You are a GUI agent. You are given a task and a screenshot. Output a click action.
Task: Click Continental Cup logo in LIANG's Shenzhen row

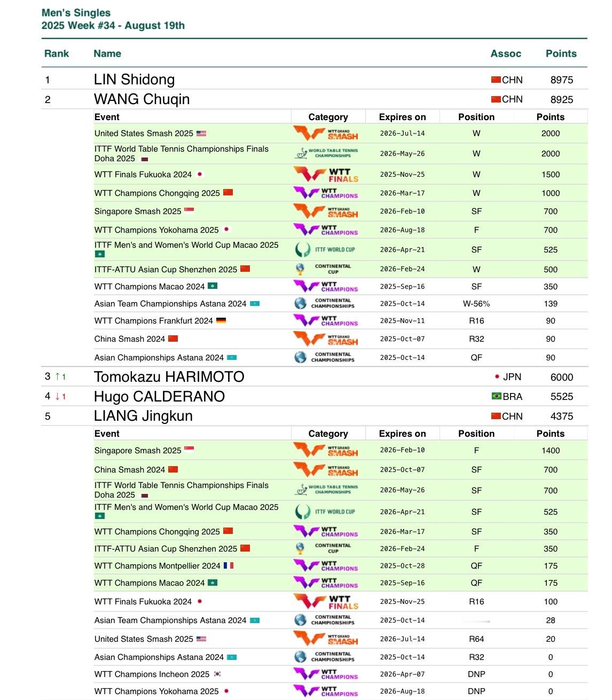click(x=324, y=548)
